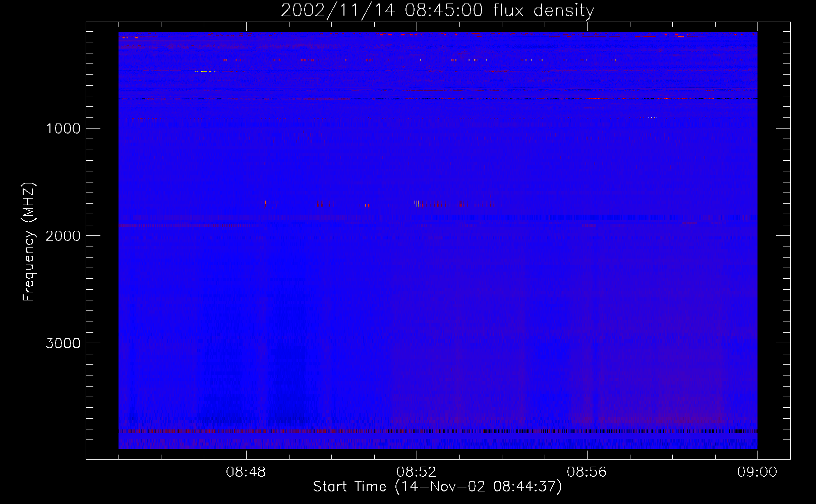Click the 'Frequency (MHZ)' y-axis label

[x=29, y=242]
